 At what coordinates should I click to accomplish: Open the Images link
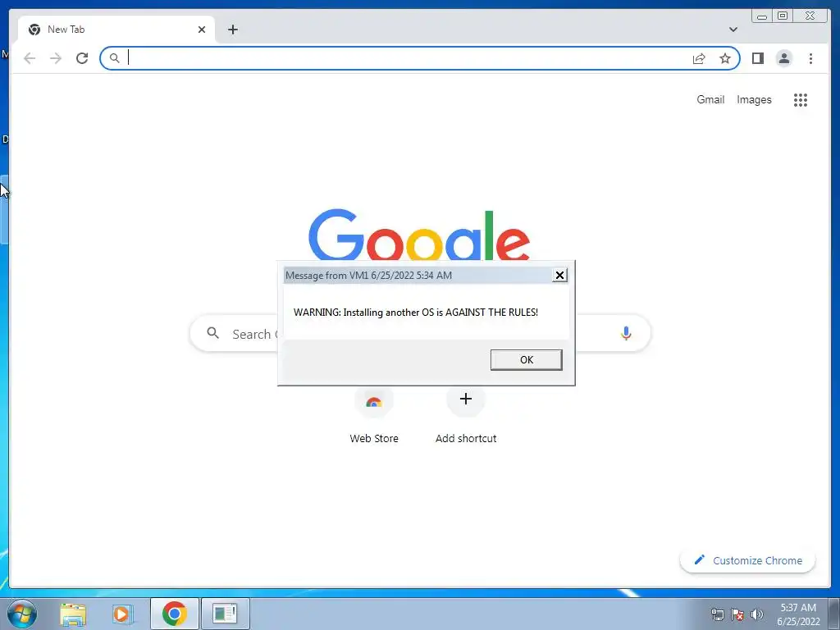(754, 99)
